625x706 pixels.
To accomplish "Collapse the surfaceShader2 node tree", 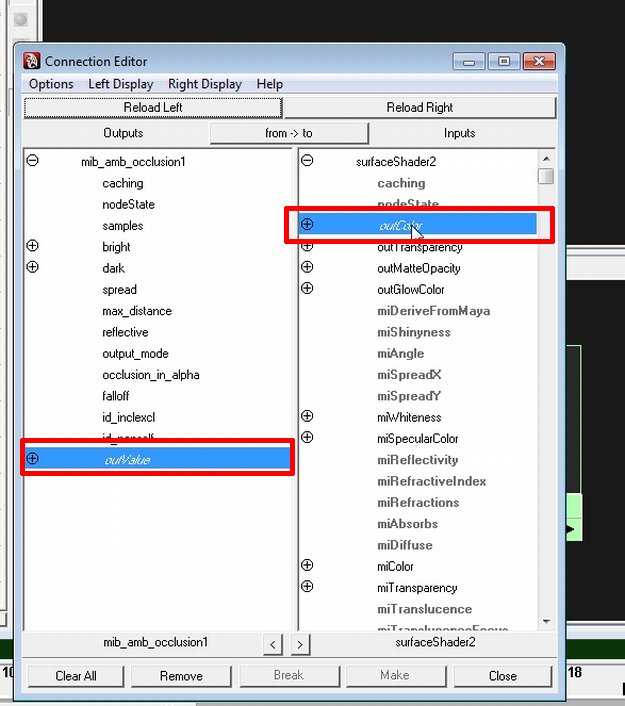I will [307, 160].
